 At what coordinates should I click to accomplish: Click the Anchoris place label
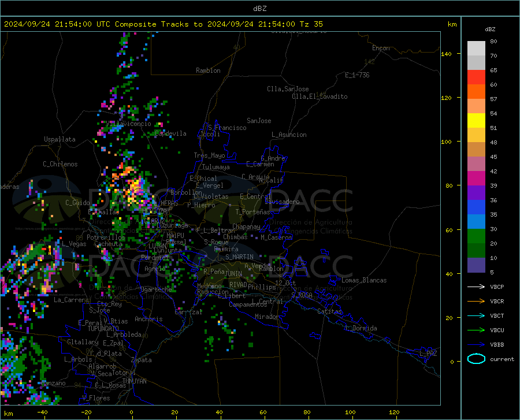148,319
